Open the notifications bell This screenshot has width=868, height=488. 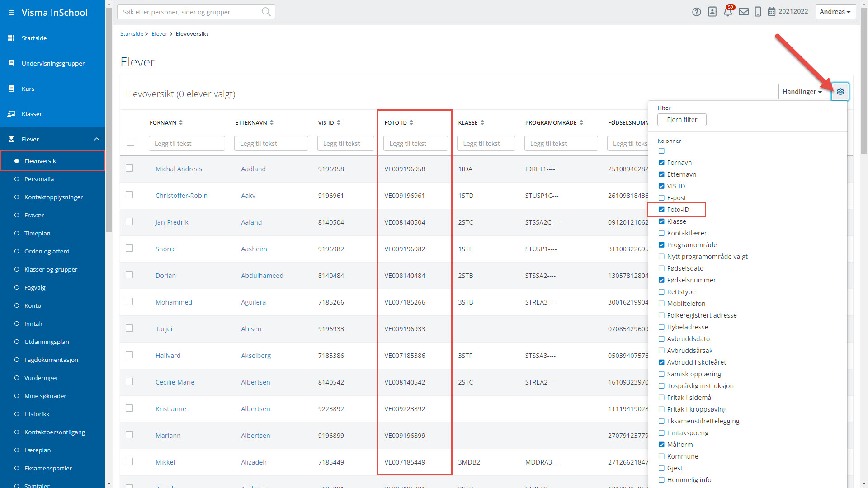pos(728,12)
